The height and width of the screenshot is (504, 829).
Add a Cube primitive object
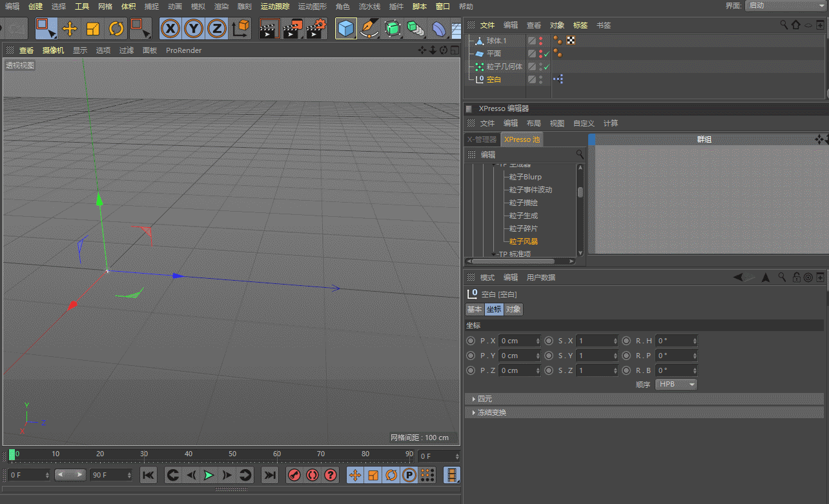tap(346, 28)
